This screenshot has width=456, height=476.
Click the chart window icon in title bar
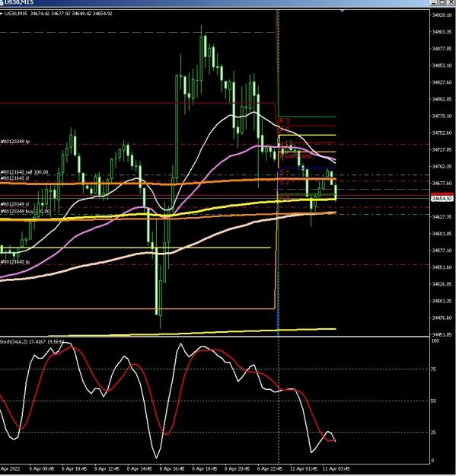point(2,2)
